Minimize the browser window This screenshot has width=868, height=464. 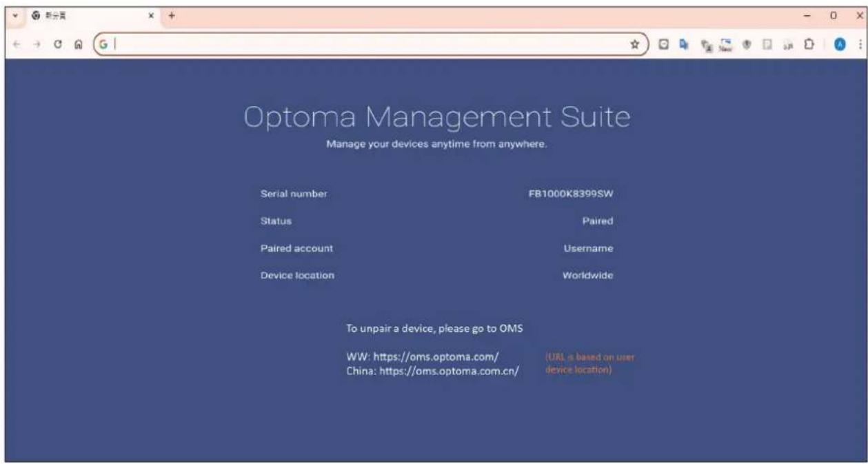(x=807, y=14)
